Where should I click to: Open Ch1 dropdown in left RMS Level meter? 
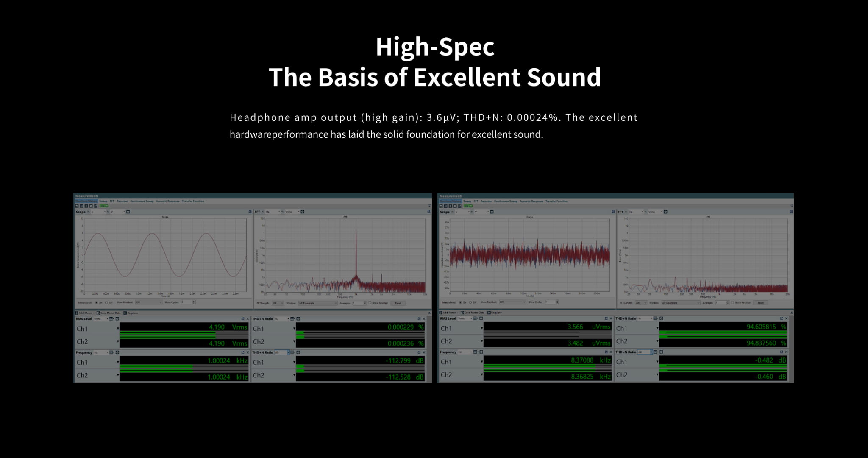pyautogui.click(x=118, y=329)
